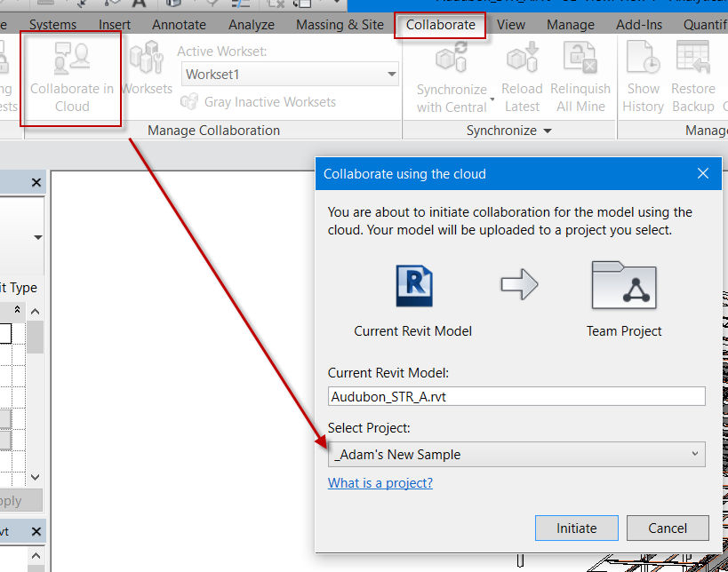This screenshot has height=572, width=728.
Task: Close the lower browser panel
Action: click(x=36, y=532)
